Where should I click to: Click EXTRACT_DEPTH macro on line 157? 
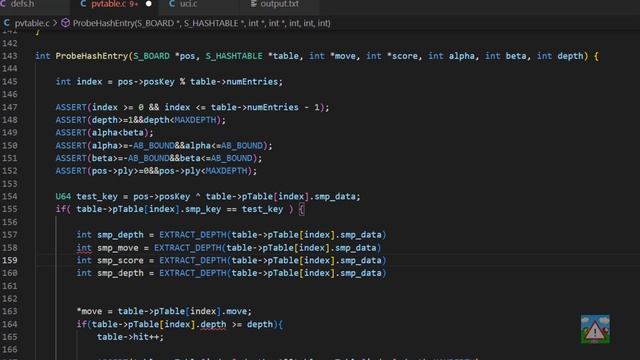click(193, 235)
